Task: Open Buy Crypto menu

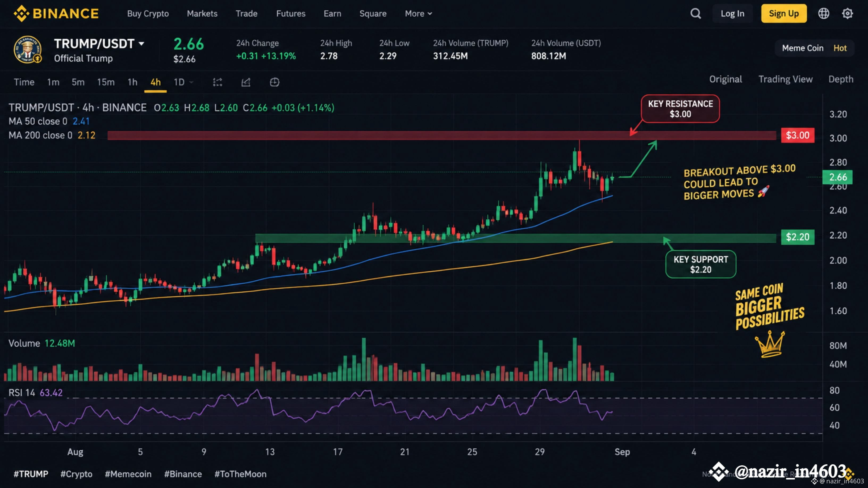Action: 148,14
